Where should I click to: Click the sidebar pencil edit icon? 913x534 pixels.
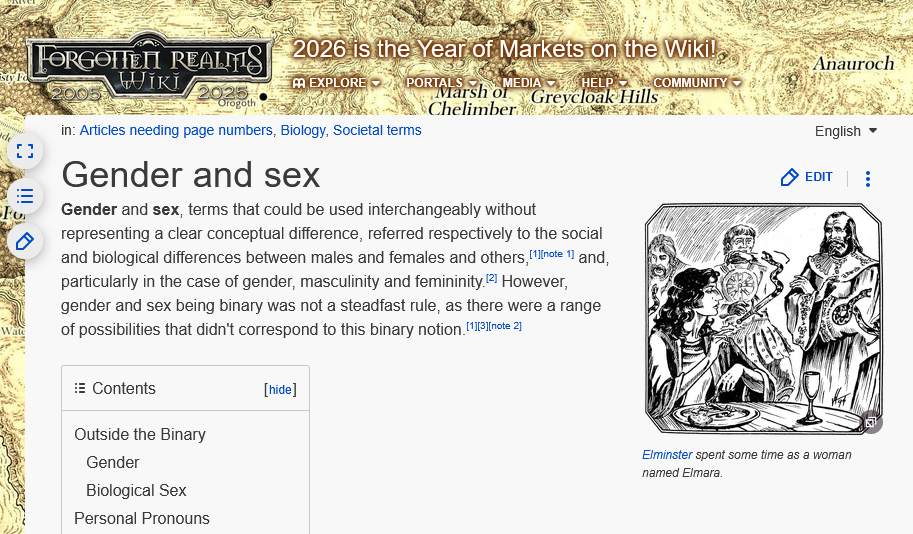(x=25, y=241)
